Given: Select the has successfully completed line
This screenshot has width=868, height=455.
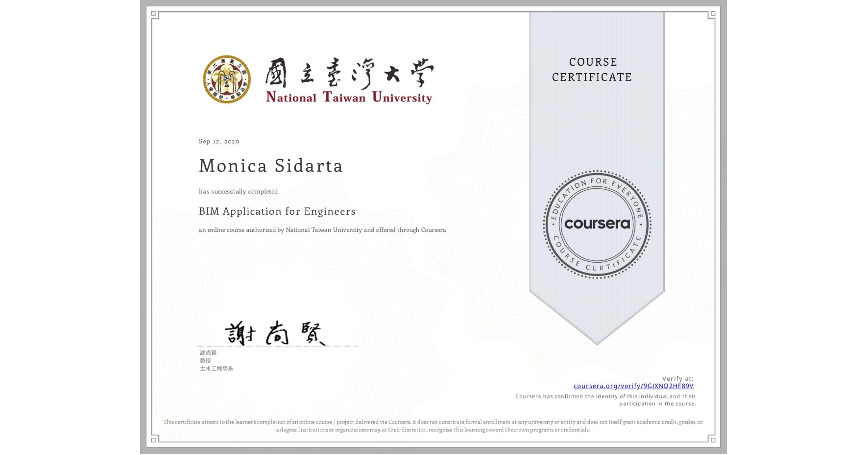Looking at the screenshot, I should tap(238, 191).
